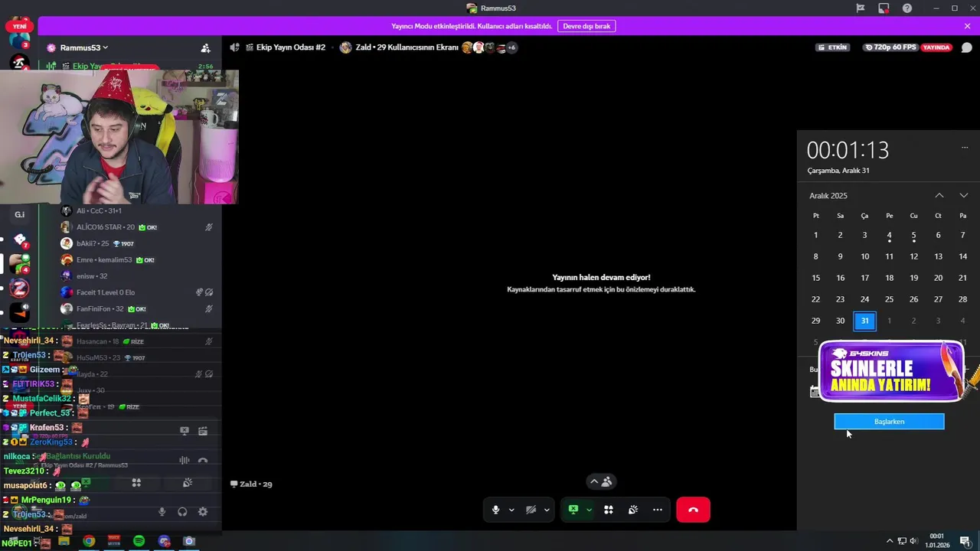Show hidden system tray icons
Image resolution: width=980 pixels, height=551 pixels.
pyautogui.click(x=889, y=541)
